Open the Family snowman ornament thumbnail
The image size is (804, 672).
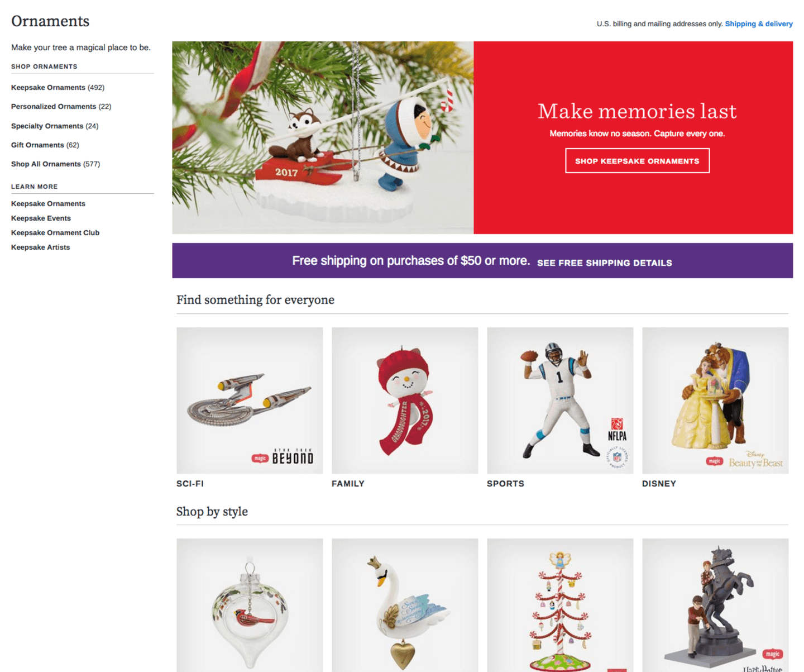click(405, 400)
